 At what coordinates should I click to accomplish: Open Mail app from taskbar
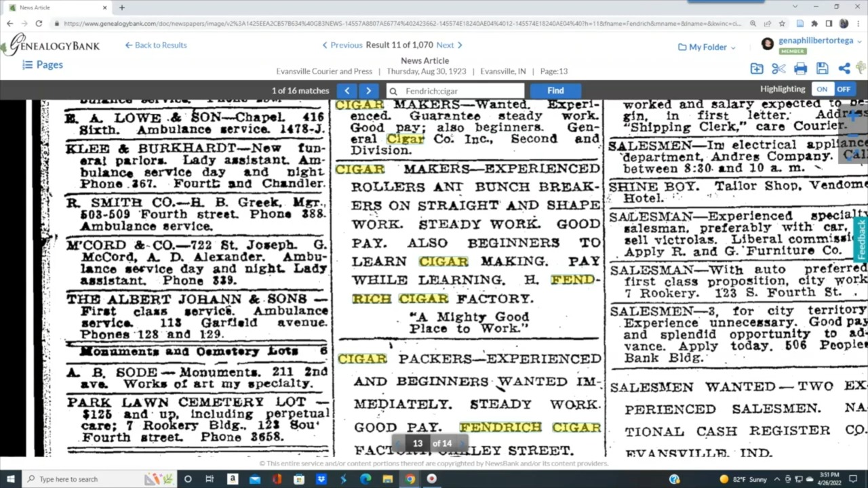coord(254,479)
